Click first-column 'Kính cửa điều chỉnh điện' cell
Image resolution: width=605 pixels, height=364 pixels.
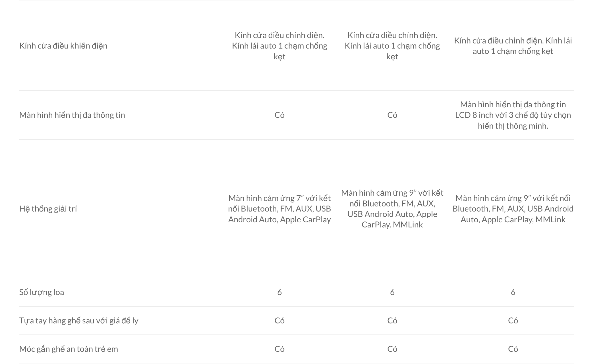click(279, 46)
